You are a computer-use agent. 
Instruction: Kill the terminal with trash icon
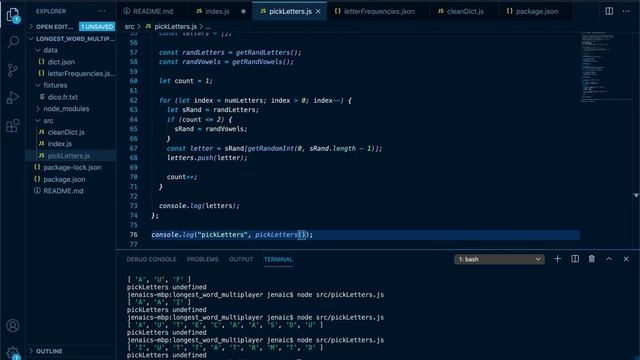click(591, 259)
